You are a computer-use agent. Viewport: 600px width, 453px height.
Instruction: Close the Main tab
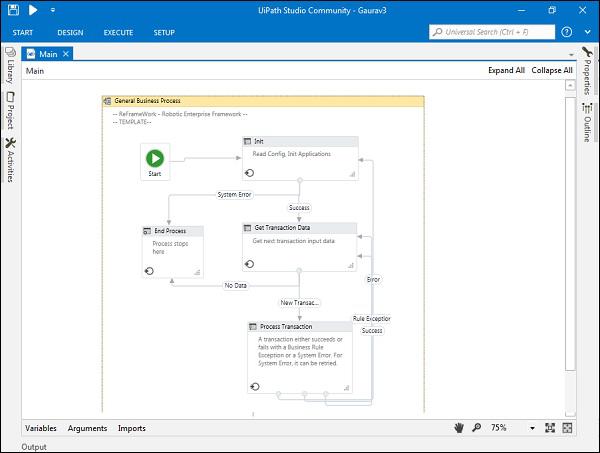click(66, 54)
